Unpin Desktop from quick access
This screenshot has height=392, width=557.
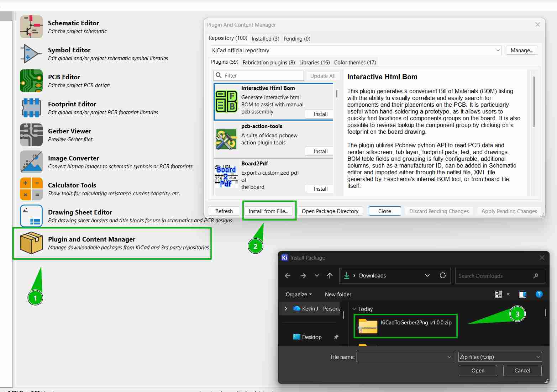point(336,337)
